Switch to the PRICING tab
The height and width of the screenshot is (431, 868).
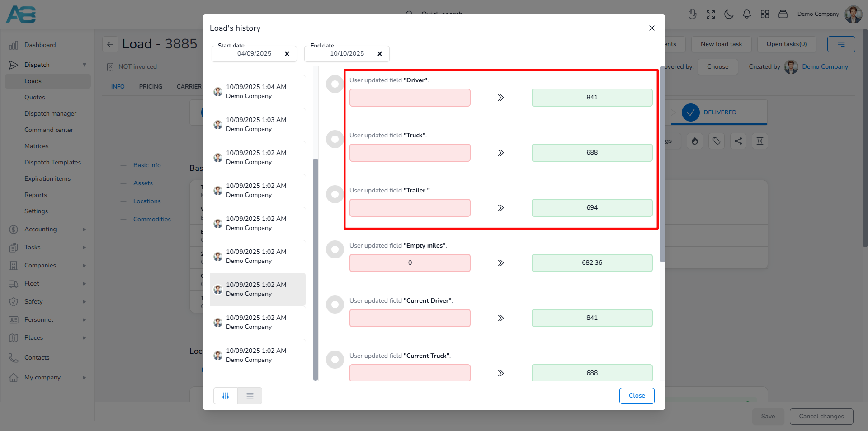click(x=151, y=87)
